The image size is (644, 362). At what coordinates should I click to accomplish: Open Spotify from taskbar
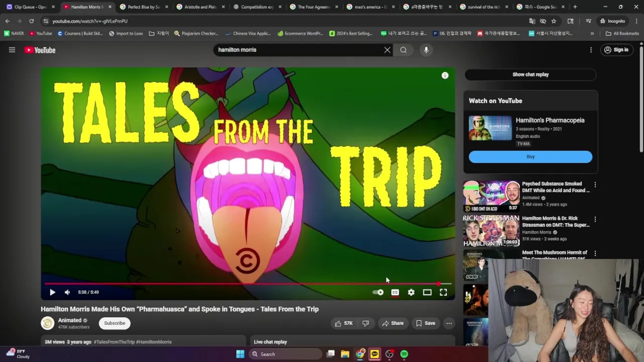[x=404, y=354]
